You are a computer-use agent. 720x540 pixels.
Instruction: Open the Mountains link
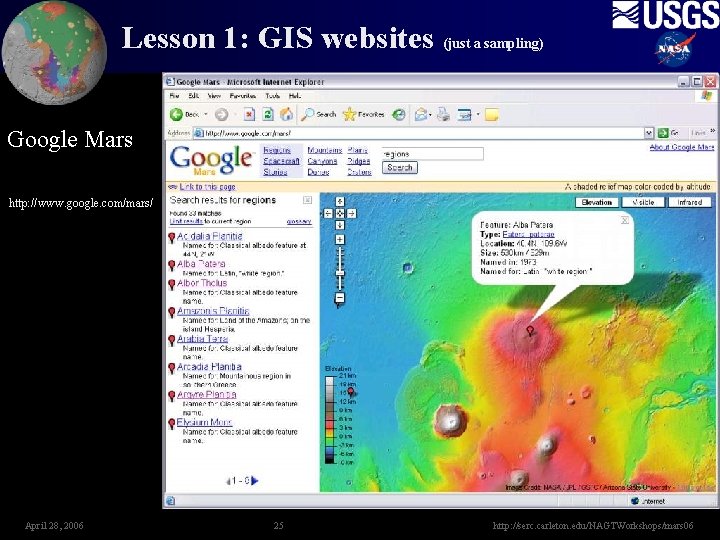[x=325, y=150]
